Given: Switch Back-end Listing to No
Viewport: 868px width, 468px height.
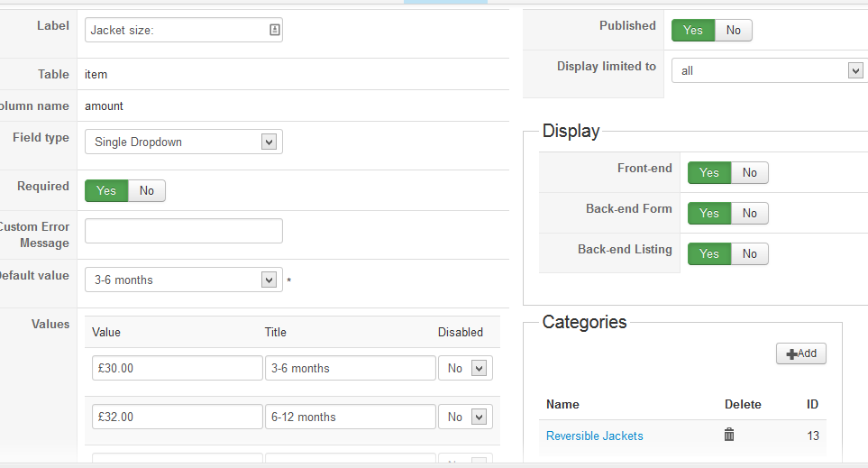Looking at the screenshot, I should click(750, 253).
